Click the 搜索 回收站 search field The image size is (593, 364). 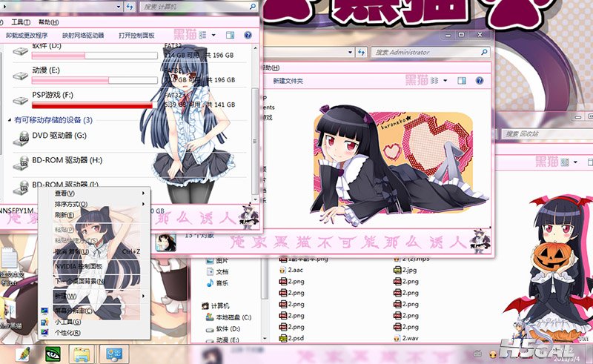click(x=547, y=133)
